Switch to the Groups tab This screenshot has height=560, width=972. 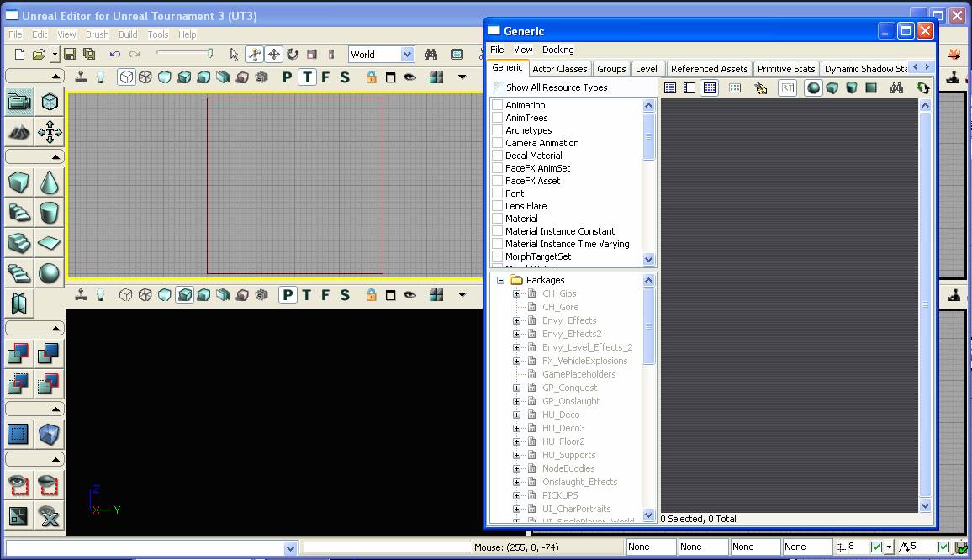point(611,69)
